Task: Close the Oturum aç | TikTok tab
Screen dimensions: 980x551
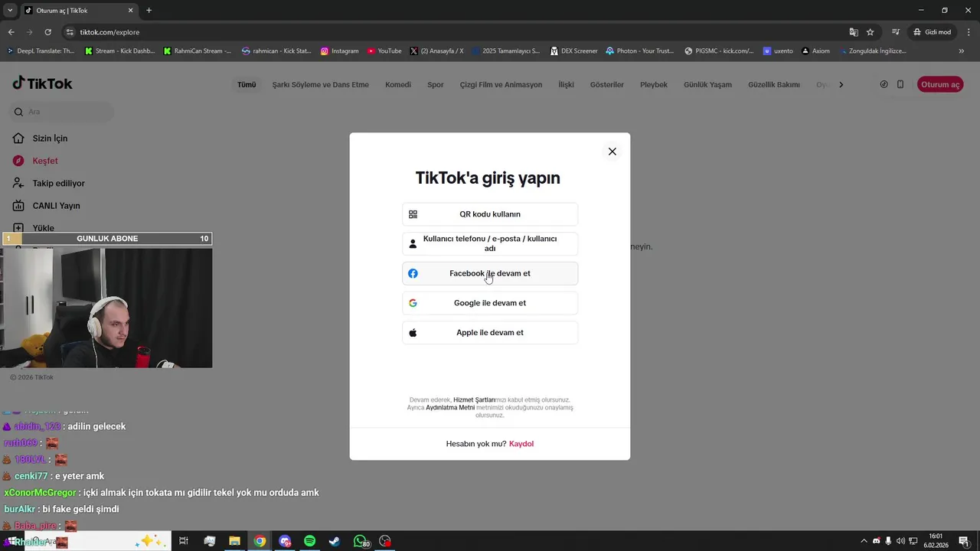Action: [x=130, y=10]
